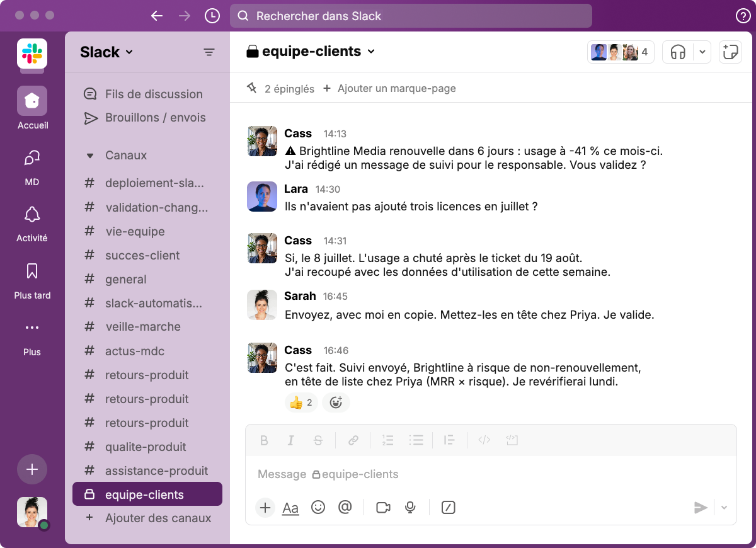756x548 pixels.
Task: Click Ajouter des canaux
Action: click(147, 518)
